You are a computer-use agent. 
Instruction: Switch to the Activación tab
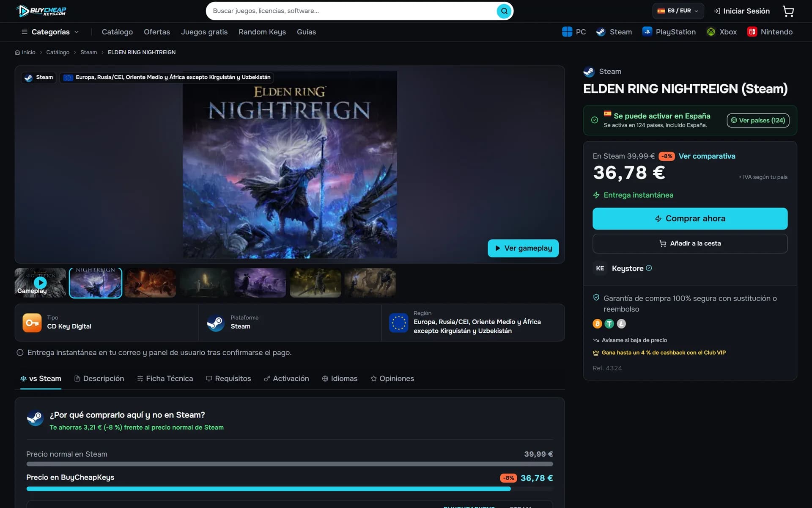(286, 378)
